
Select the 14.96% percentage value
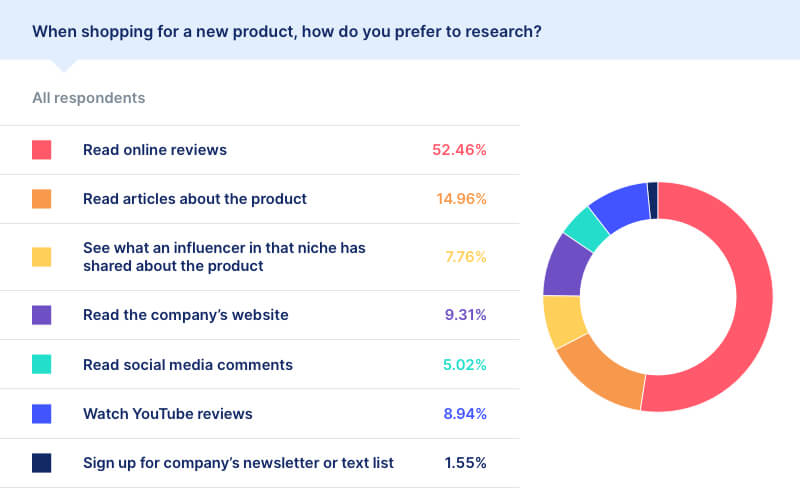click(461, 199)
